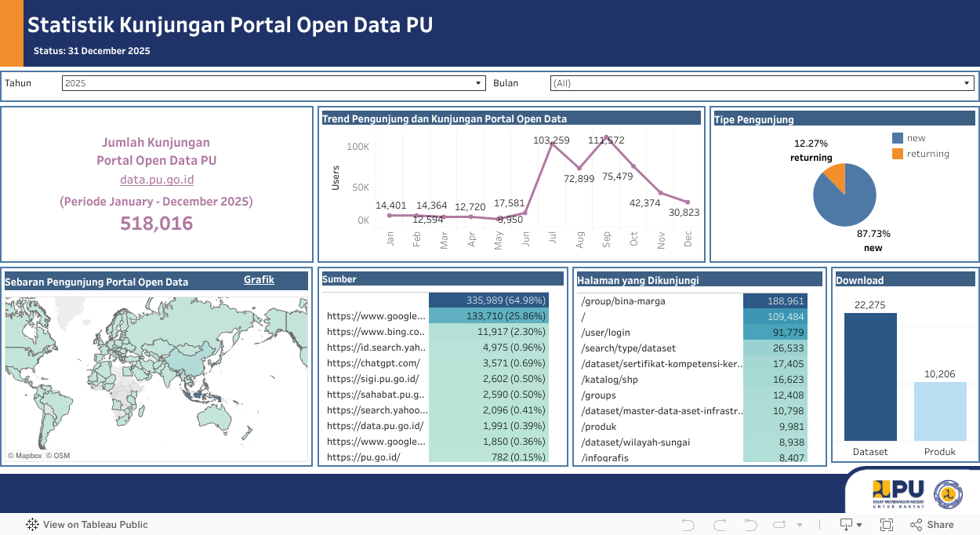Screen dimensions: 980x535
Task: Select the 'returning' orange legend swatch
Action: click(x=898, y=154)
